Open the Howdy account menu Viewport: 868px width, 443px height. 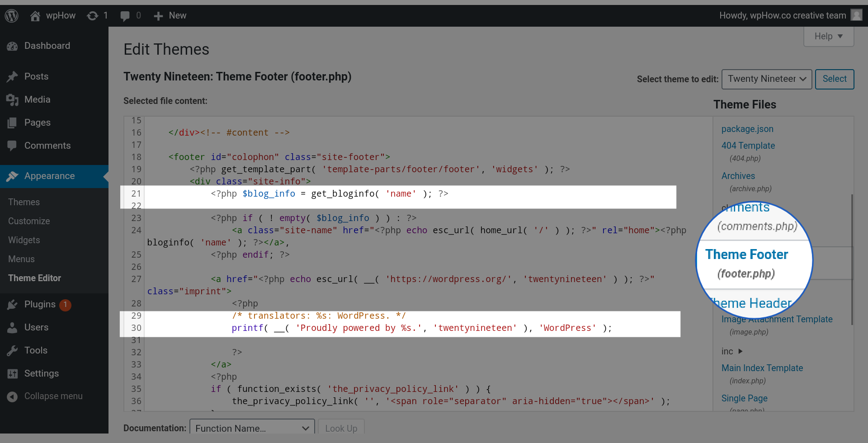[783, 15]
